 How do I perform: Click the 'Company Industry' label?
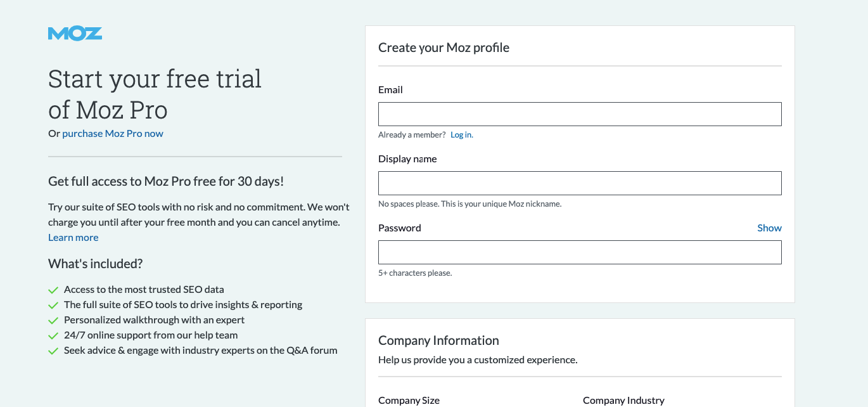click(623, 401)
